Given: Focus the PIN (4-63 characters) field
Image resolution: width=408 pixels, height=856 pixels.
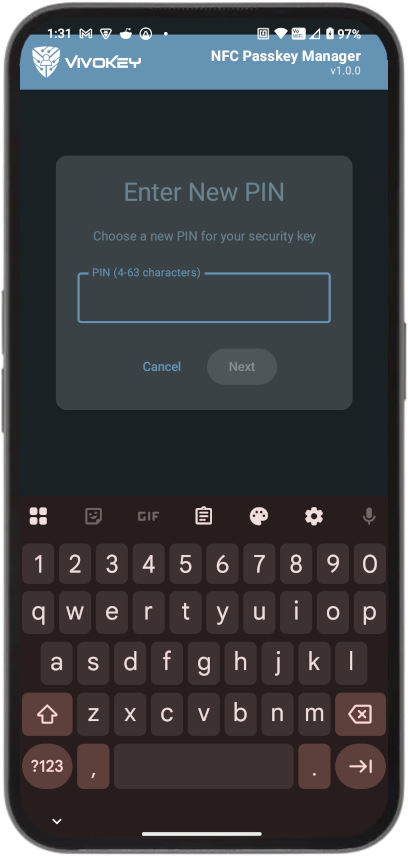Looking at the screenshot, I should click(x=204, y=298).
